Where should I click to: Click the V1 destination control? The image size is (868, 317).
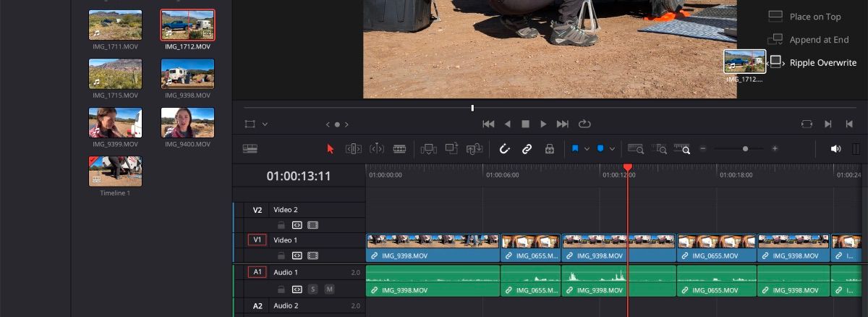257,240
